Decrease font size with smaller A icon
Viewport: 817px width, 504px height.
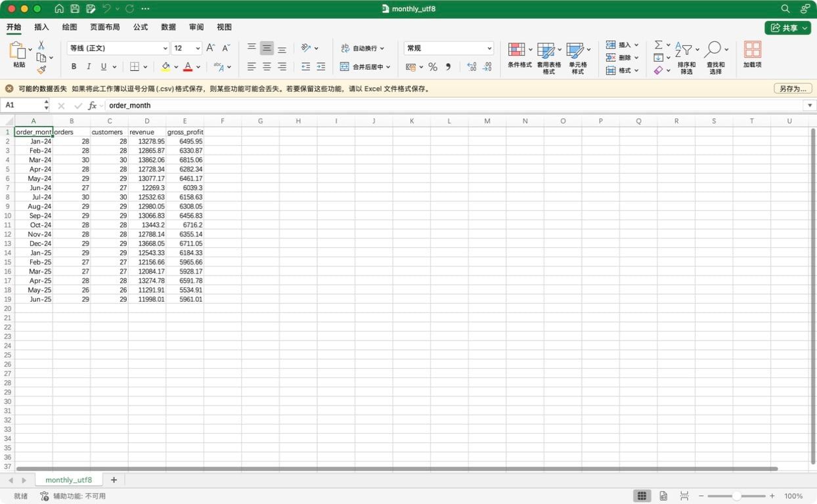[226, 48]
